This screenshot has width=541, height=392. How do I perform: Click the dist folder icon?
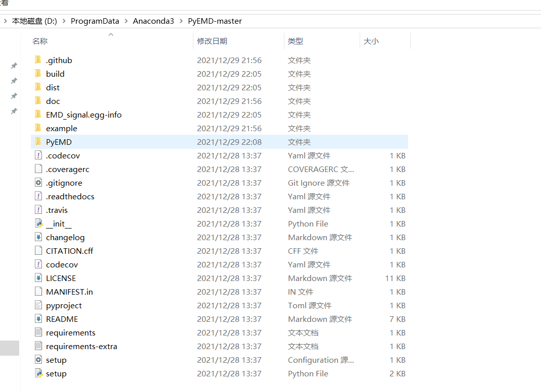(x=37, y=87)
